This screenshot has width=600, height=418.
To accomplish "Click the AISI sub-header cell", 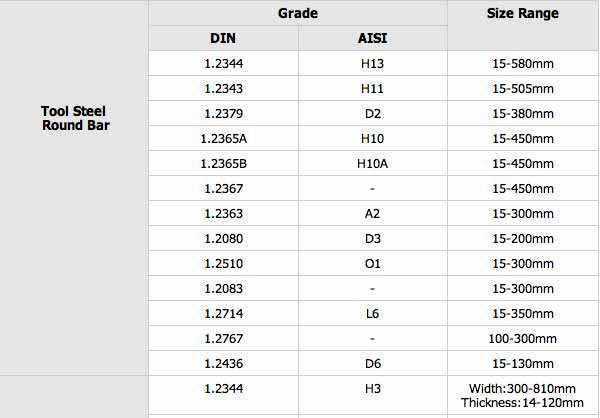I will click(x=372, y=38).
